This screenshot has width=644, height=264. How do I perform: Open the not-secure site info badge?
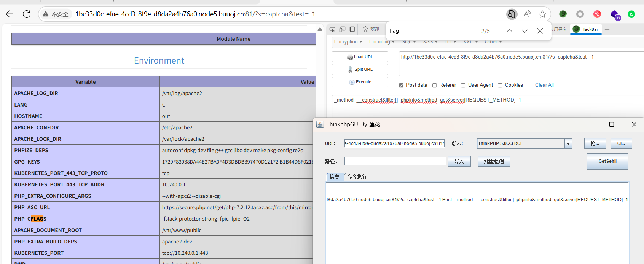click(56, 14)
